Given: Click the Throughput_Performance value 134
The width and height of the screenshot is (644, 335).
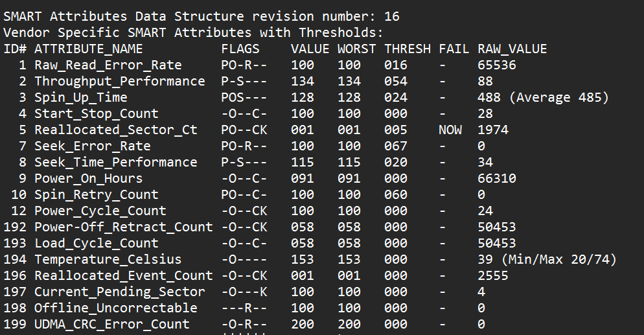Looking at the screenshot, I should click(x=303, y=81).
